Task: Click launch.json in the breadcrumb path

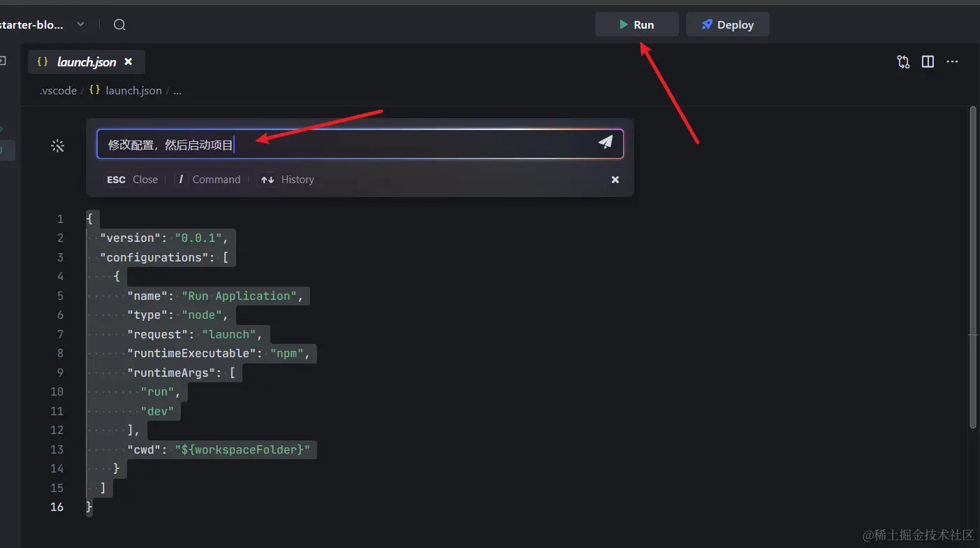Action: [133, 90]
